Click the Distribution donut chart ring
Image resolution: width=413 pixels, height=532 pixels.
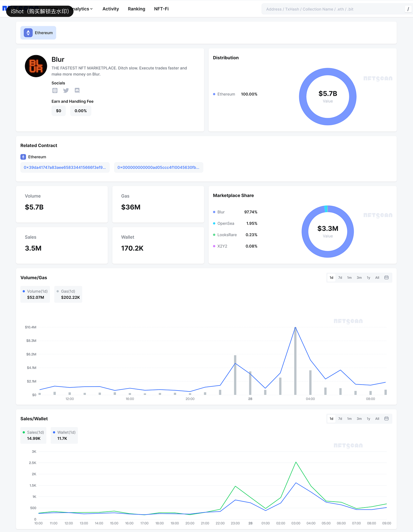click(303, 97)
